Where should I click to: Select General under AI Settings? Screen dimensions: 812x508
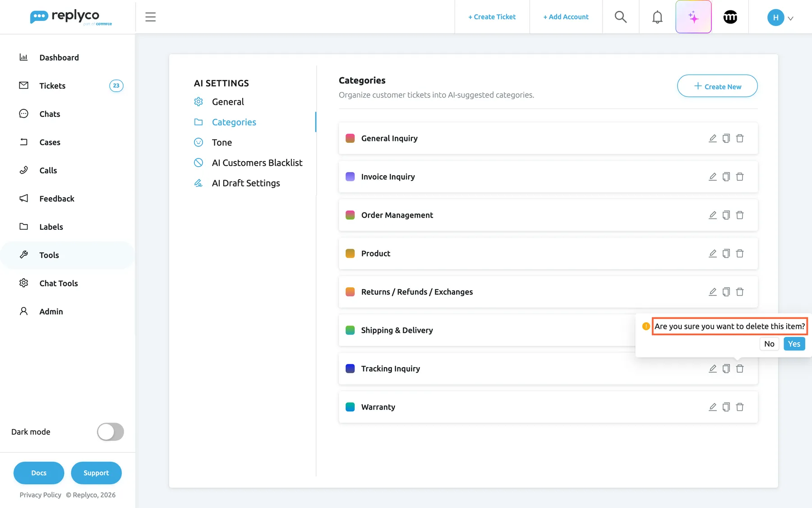(228, 102)
